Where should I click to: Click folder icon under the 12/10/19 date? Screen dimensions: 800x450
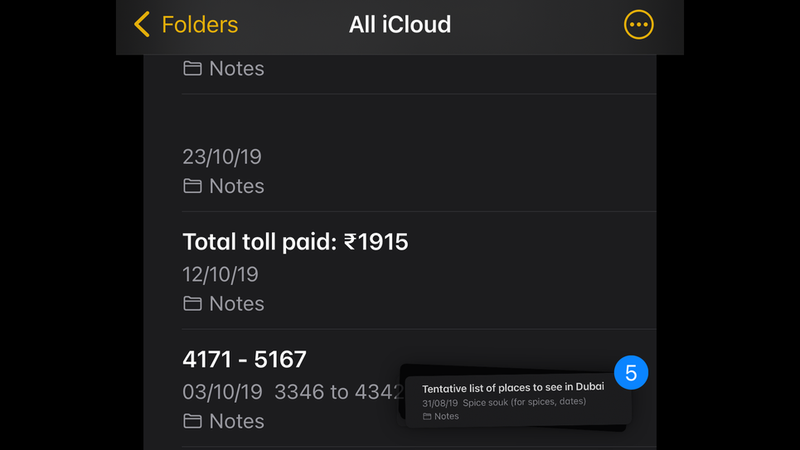(x=192, y=303)
